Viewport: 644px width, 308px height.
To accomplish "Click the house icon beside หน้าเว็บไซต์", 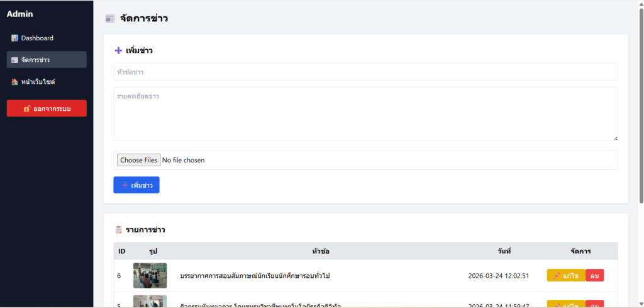I will (x=14, y=82).
